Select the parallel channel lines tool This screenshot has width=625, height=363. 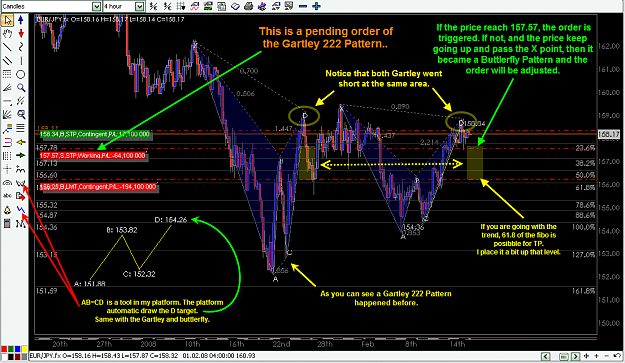[x=7, y=61]
